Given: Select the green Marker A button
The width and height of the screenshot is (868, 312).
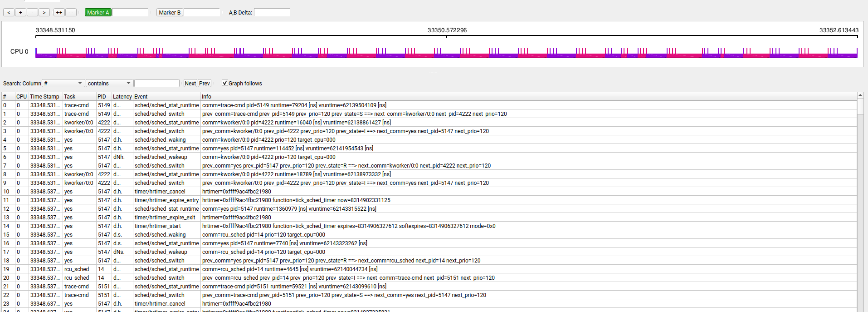Looking at the screenshot, I should point(98,12).
